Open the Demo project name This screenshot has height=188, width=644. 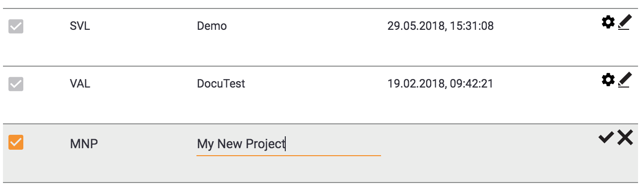(x=212, y=26)
